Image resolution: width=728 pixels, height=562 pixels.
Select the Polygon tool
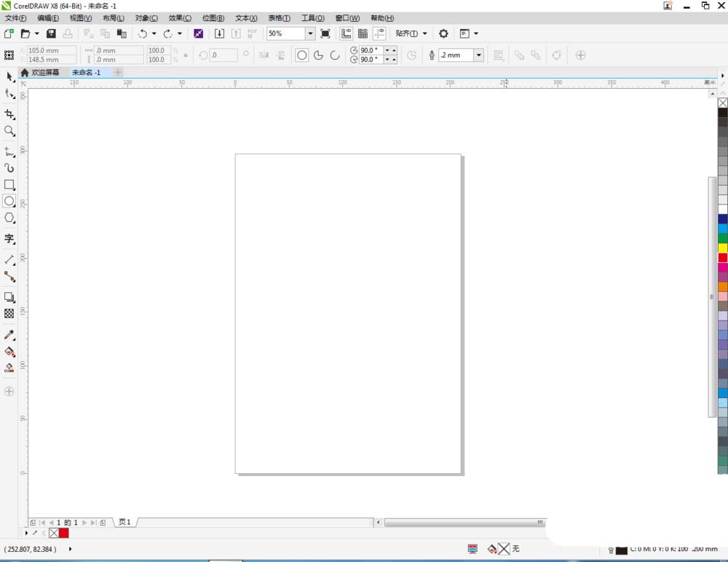[9, 218]
